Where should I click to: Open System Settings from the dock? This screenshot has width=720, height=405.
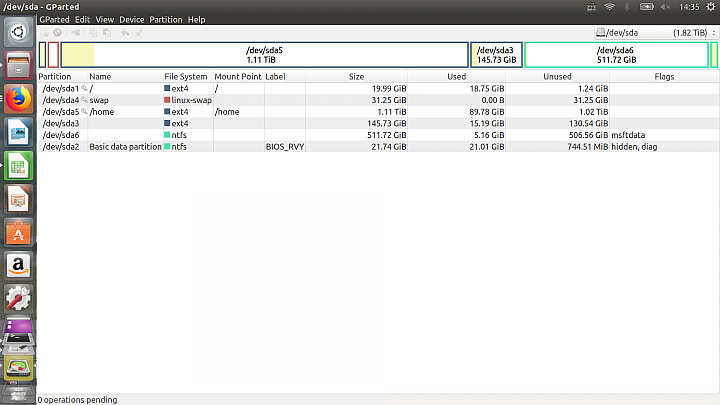click(x=18, y=299)
